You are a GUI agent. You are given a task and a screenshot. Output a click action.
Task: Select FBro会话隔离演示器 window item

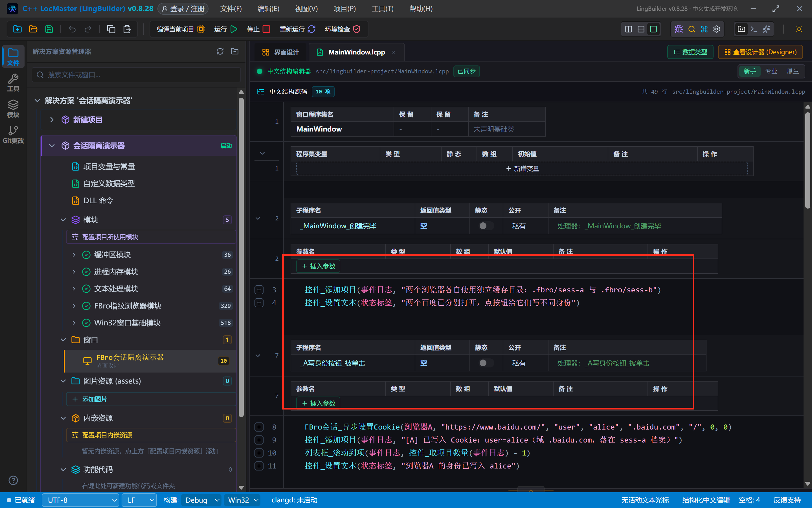click(x=150, y=360)
